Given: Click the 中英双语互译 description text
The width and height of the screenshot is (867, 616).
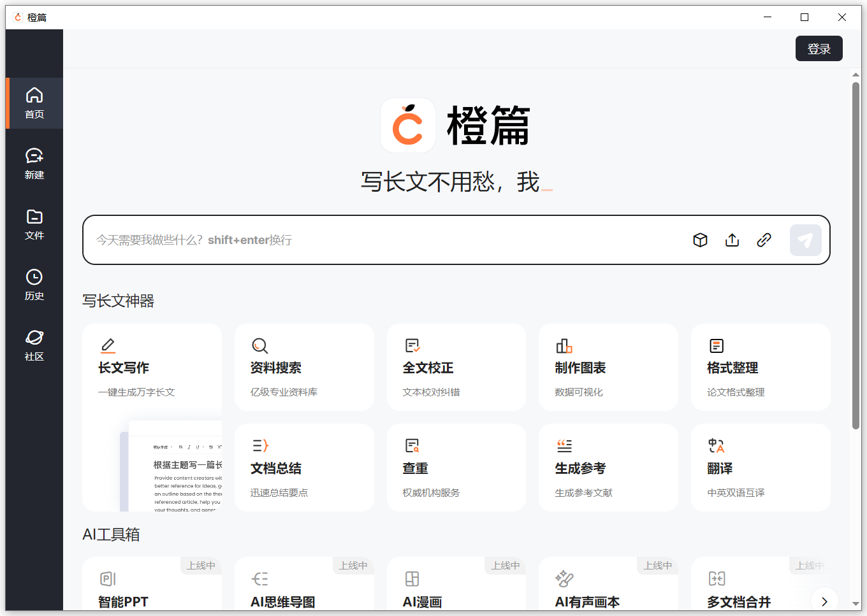Looking at the screenshot, I should coord(736,493).
